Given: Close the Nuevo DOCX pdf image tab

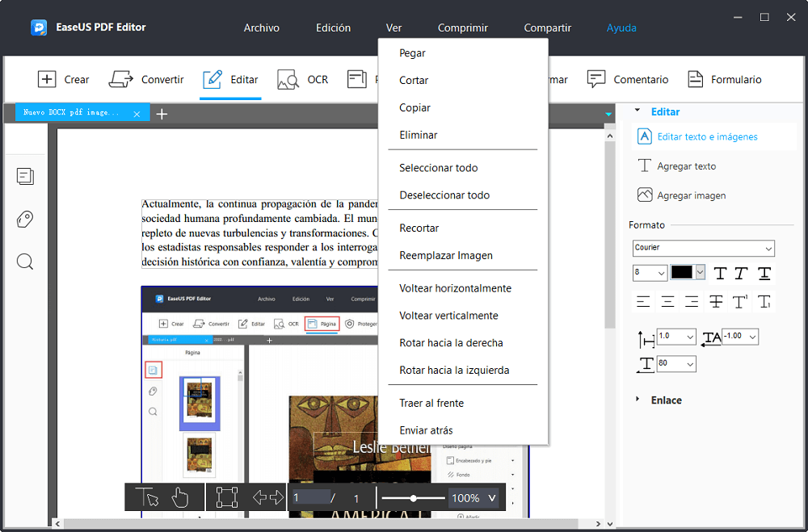Looking at the screenshot, I should click(x=137, y=115).
